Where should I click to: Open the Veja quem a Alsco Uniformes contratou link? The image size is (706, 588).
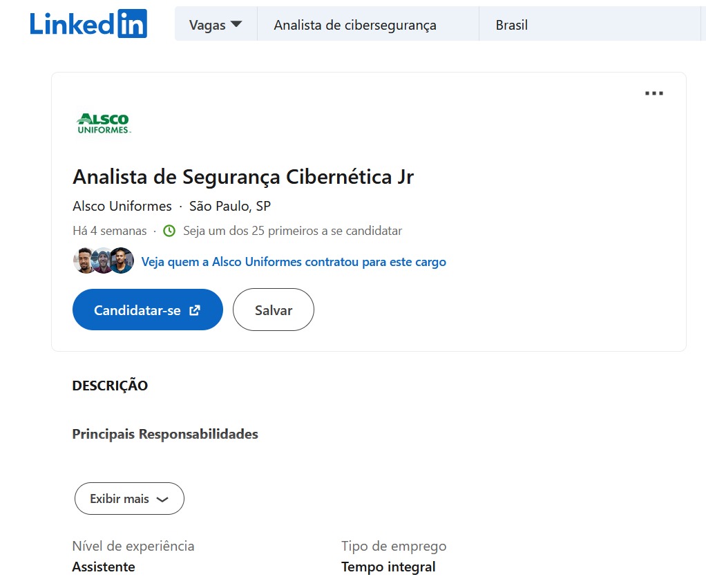tap(294, 262)
